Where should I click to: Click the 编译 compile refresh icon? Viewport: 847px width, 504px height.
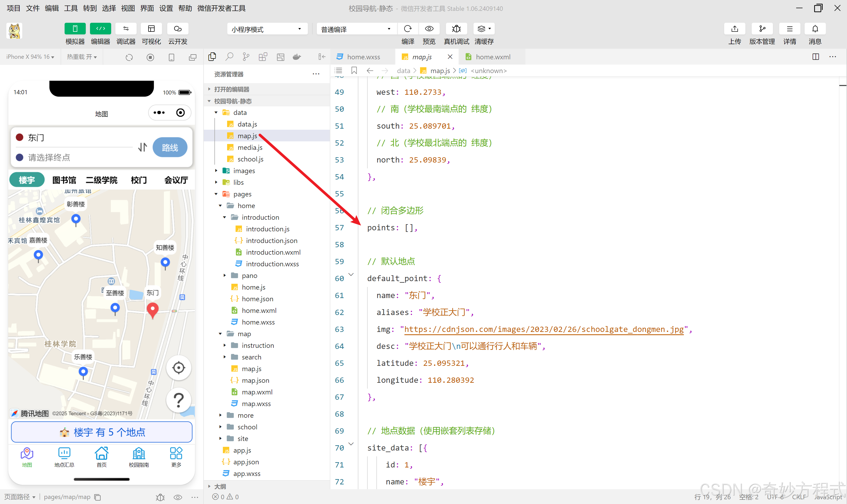(x=408, y=29)
